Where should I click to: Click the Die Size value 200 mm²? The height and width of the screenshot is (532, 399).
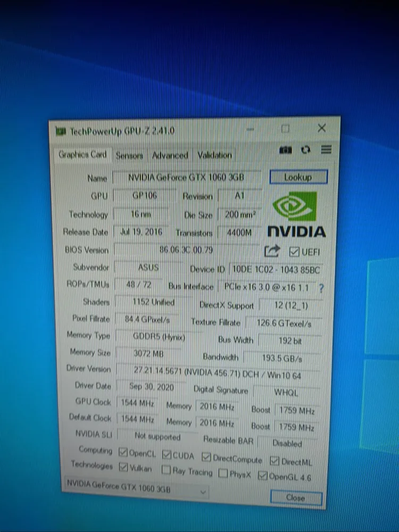(239, 215)
